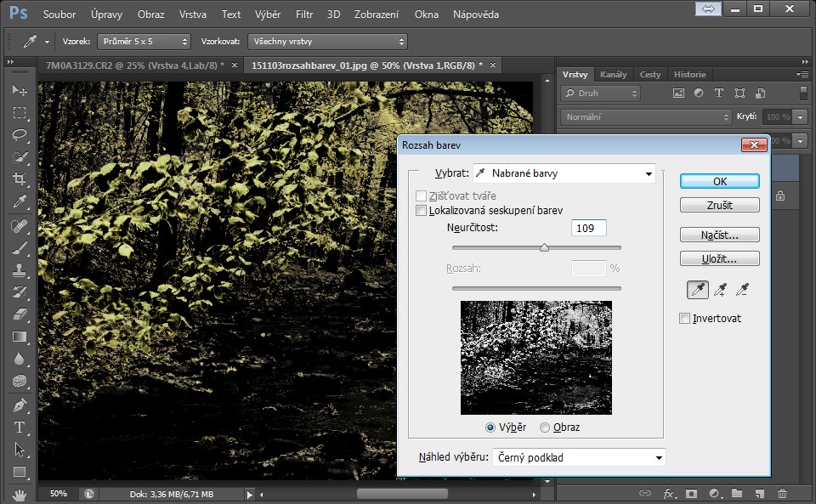Open the Vybrat dropdown with Nabrané barvy
The width and height of the screenshot is (816, 504).
tap(564, 173)
